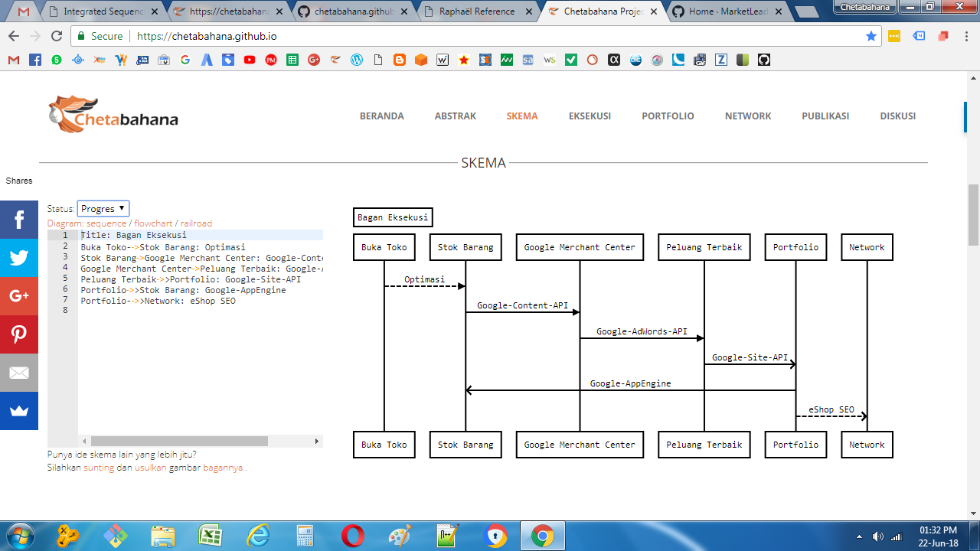Click the SumoMe crown icon
The image size is (980, 551).
point(19,411)
